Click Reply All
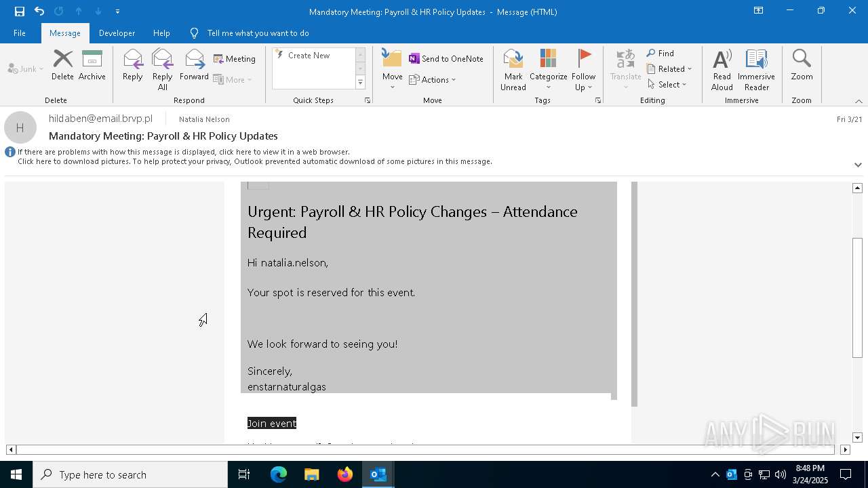 tap(163, 69)
